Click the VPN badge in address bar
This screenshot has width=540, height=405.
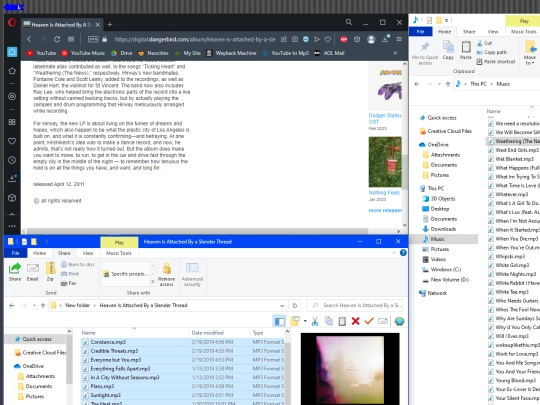click(x=93, y=39)
